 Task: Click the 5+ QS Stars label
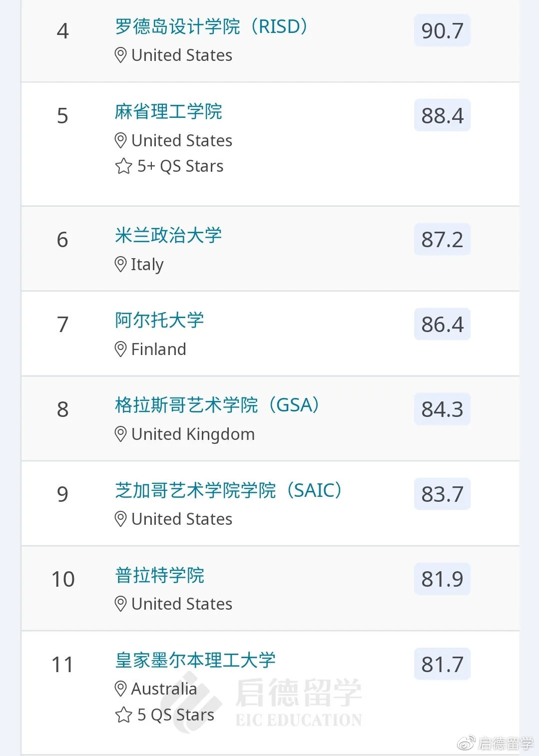pyautogui.click(x=180, y=166)
